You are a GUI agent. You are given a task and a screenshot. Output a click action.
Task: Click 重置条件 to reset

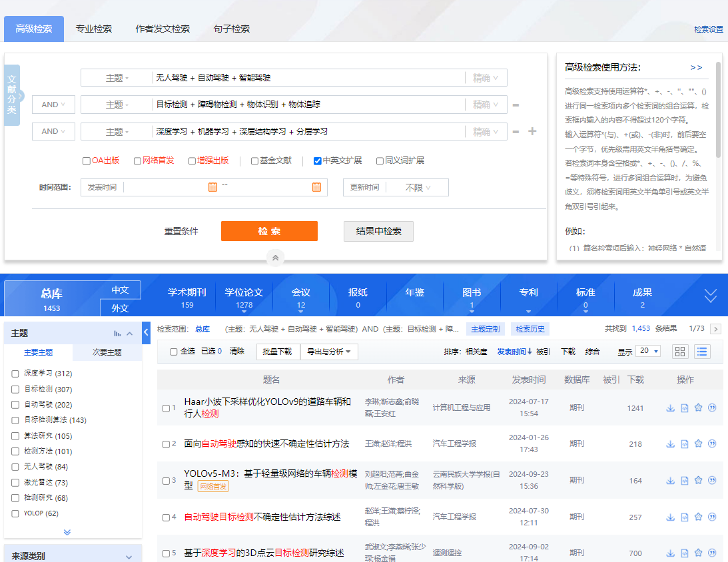(181, 231)
